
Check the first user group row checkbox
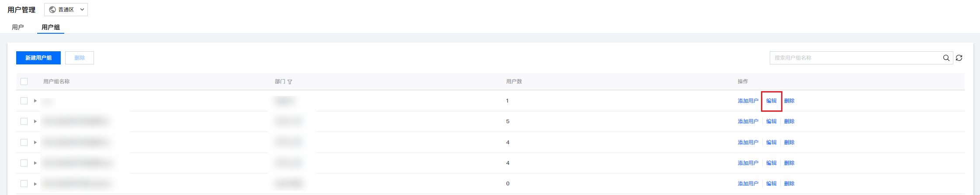click(24, 101)
